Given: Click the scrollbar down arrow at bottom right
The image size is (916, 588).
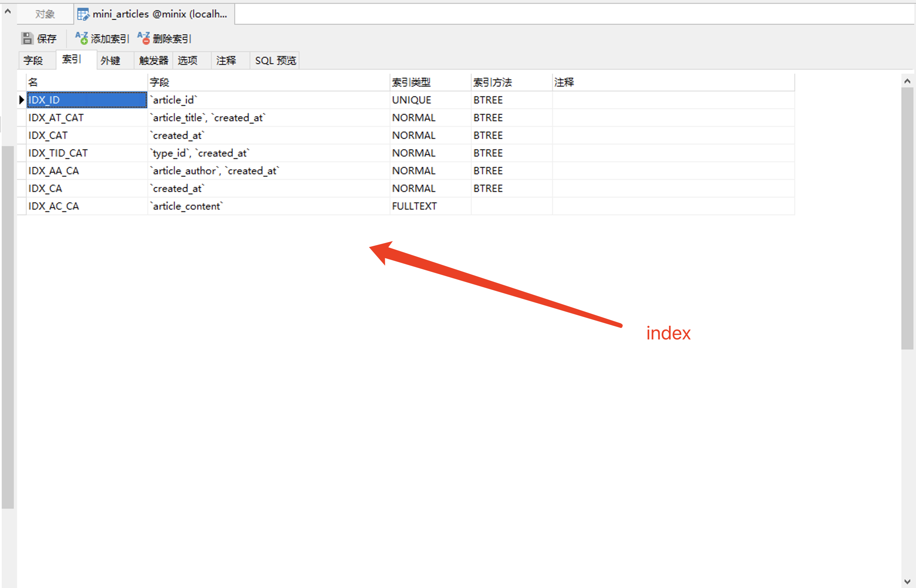Looking at the screenshot, I should point(907,581).
